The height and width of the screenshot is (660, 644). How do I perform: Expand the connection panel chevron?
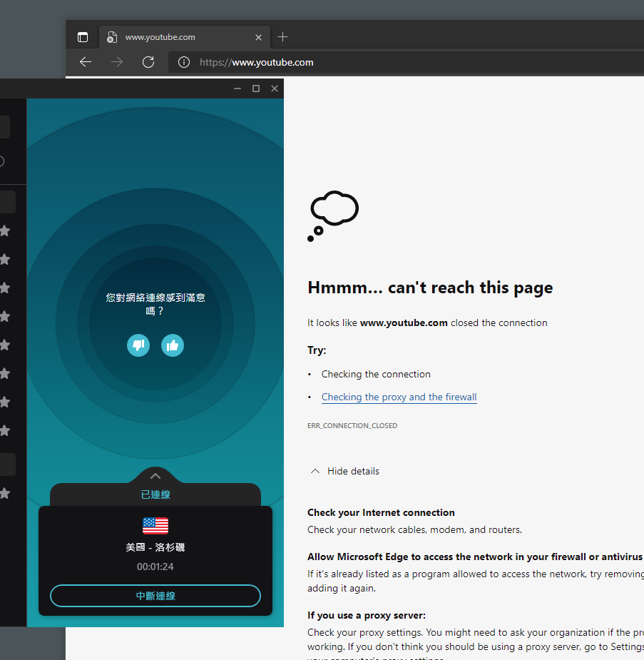(155, 476)
